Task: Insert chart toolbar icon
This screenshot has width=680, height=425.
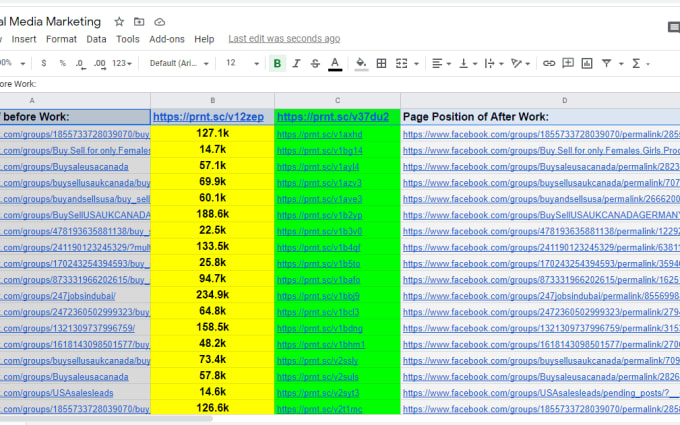Action: pyautogui.click(x=587, y=64)
